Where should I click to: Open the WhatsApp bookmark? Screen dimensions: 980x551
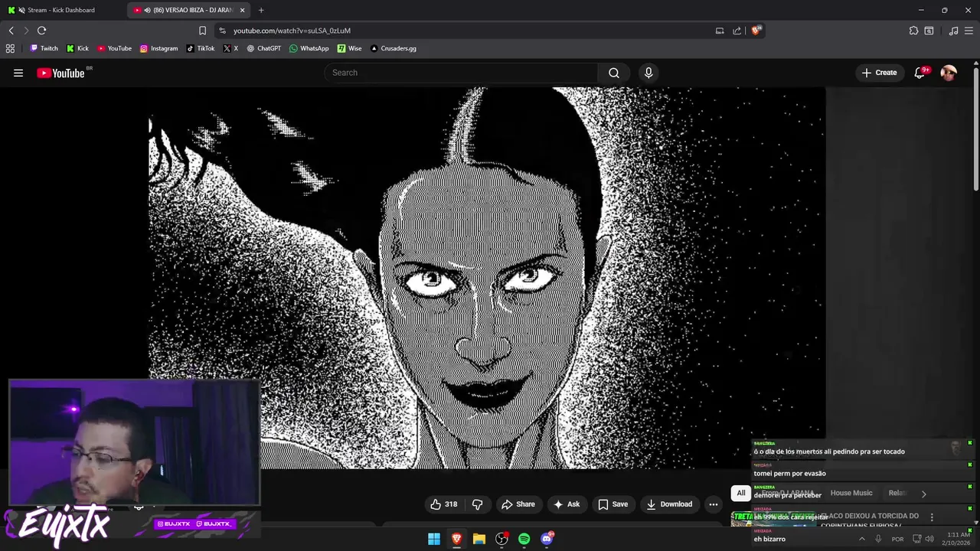pos(309,48)
